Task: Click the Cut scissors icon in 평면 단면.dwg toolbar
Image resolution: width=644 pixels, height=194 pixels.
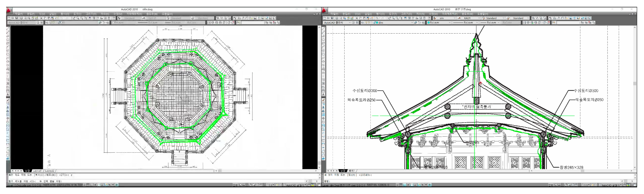Action: click(x=357, y=18)
